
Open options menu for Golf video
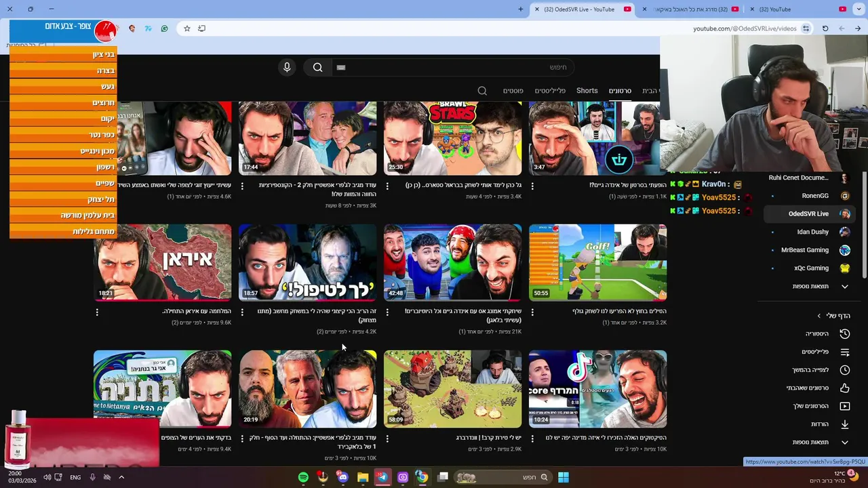(x=532, y=312)
